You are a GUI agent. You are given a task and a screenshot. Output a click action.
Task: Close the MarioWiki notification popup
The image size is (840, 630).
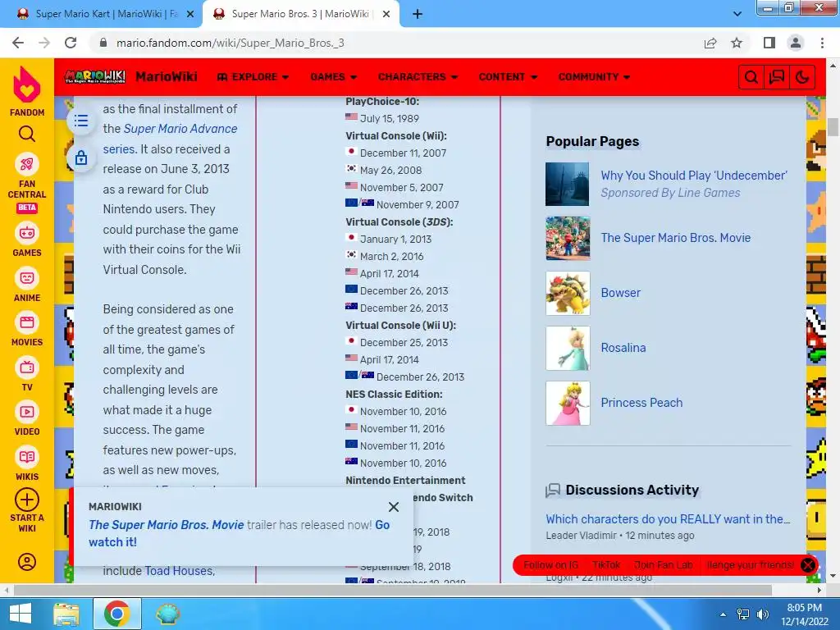[x=394, y=507]
